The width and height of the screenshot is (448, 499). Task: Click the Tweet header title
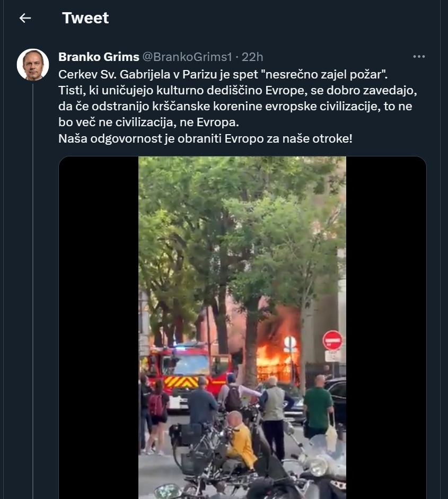click(85, 18)
